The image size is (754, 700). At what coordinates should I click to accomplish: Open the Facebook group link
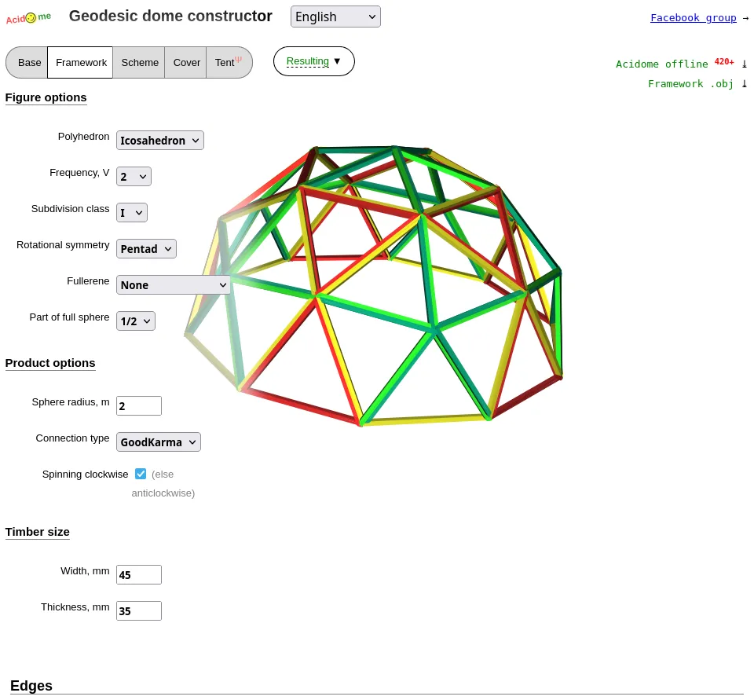(693, 17)
